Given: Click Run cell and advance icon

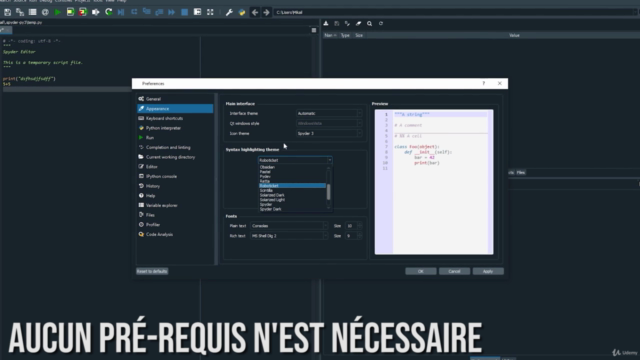Looking at the screenshot, I should 83,13.
